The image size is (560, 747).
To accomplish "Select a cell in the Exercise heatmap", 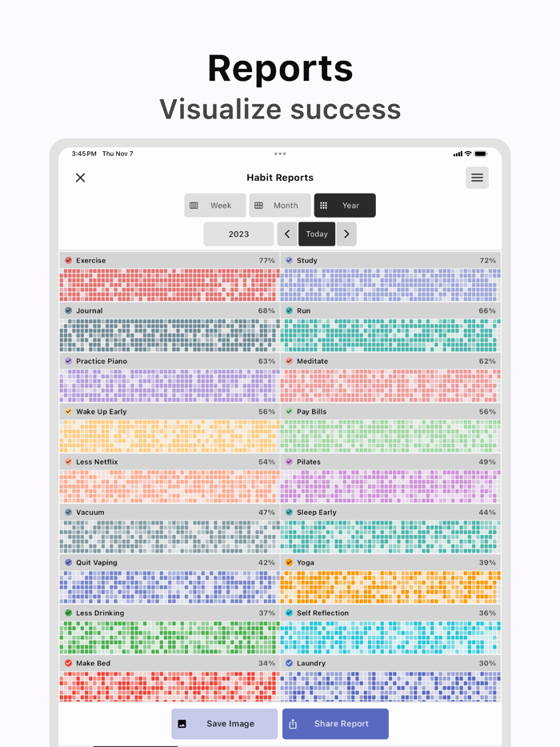I will [160, 284].
